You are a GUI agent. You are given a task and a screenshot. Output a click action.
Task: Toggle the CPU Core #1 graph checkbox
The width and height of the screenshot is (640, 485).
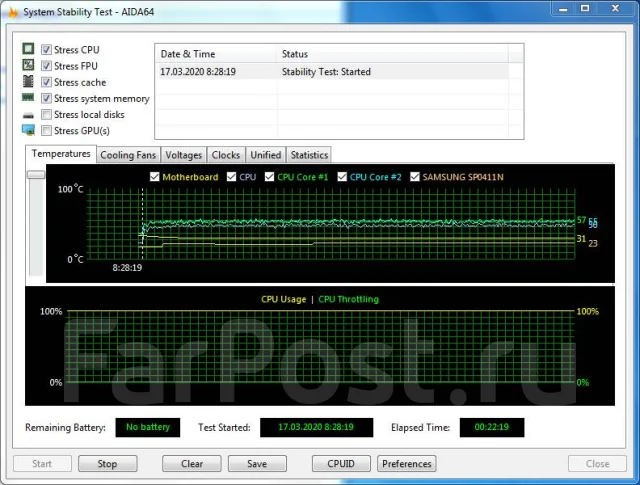point(269,177)
